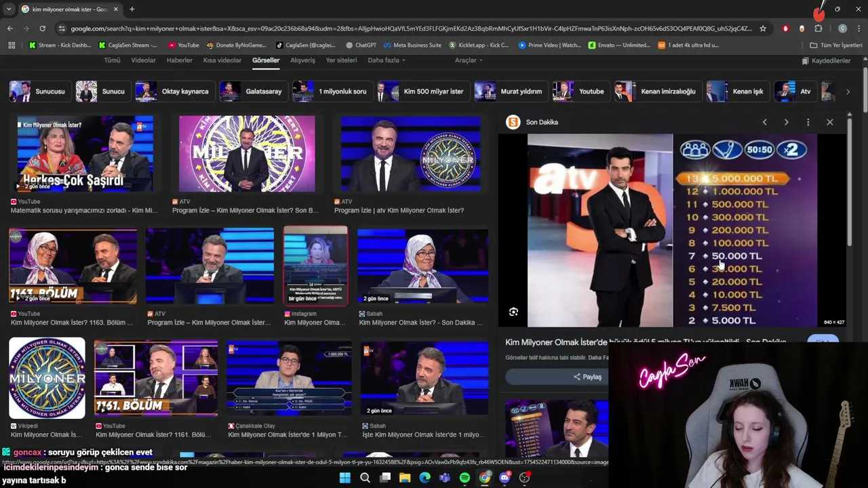Select the Murat yıldırım filter chip
868x488 pixels.
[x=510, y=91]
